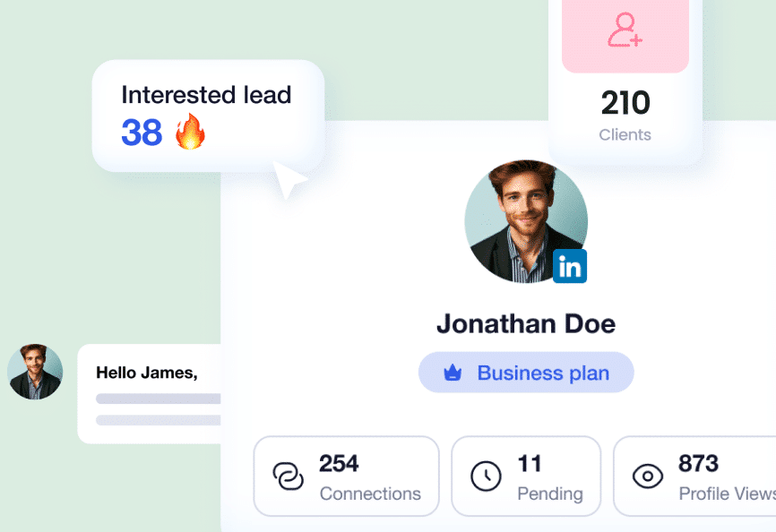
Task: Click the crown icon in the Business plan badge
Action: tap(453, 373)
